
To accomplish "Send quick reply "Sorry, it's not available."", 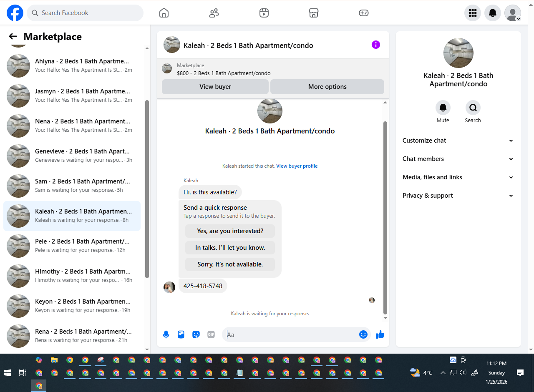I will (230, 264).
